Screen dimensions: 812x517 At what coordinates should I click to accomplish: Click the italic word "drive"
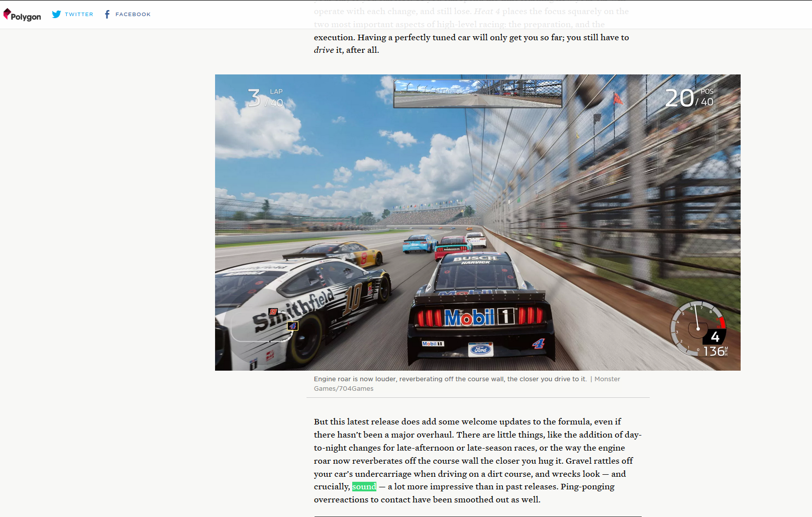point(324,50)
